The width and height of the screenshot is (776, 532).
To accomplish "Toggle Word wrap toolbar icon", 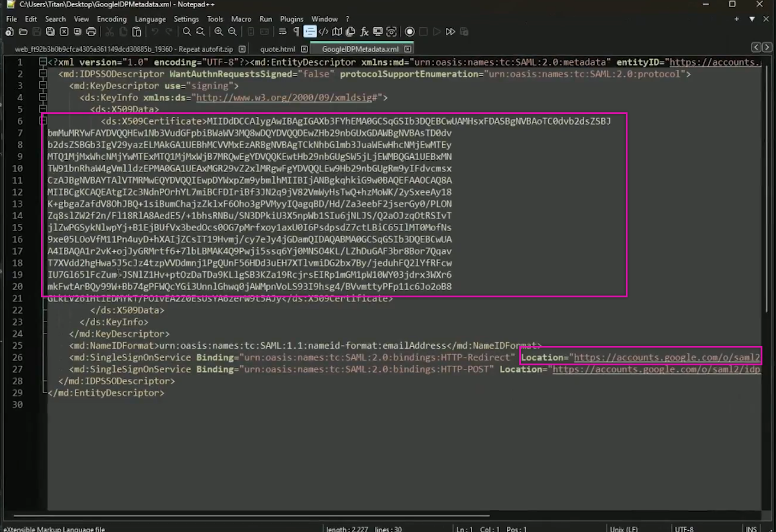I will [283, 31].
